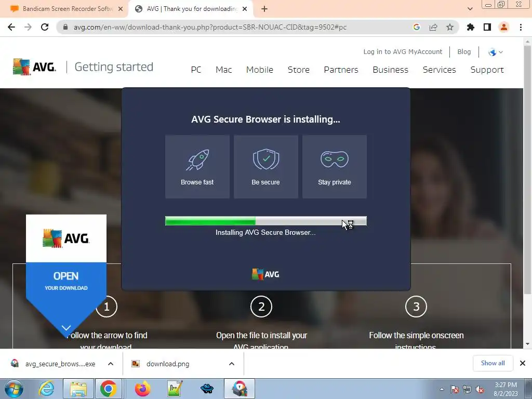The height and width of the screenshot is (399, 532).
Task: Open the PC menu
Action: point(196,70)
